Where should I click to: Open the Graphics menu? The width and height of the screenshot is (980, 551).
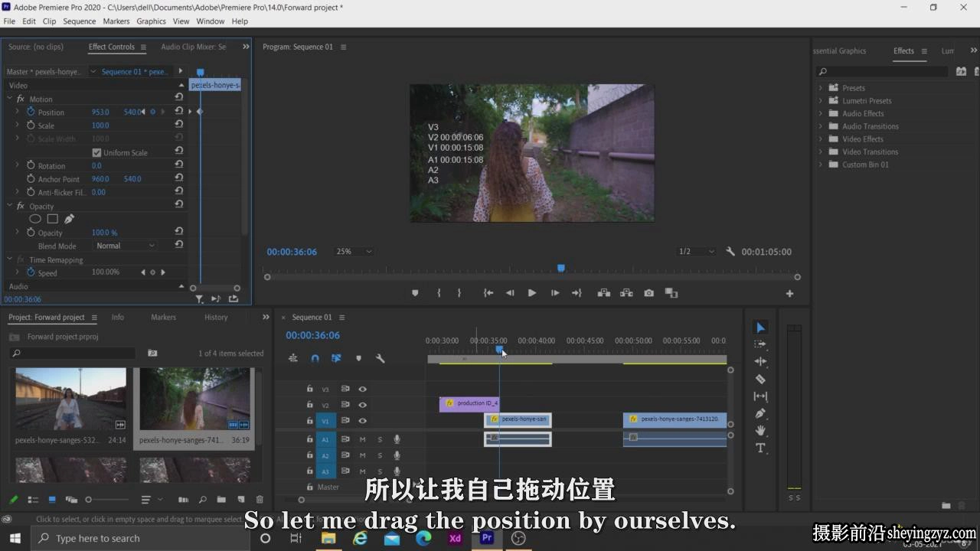(x=151, y=21)
